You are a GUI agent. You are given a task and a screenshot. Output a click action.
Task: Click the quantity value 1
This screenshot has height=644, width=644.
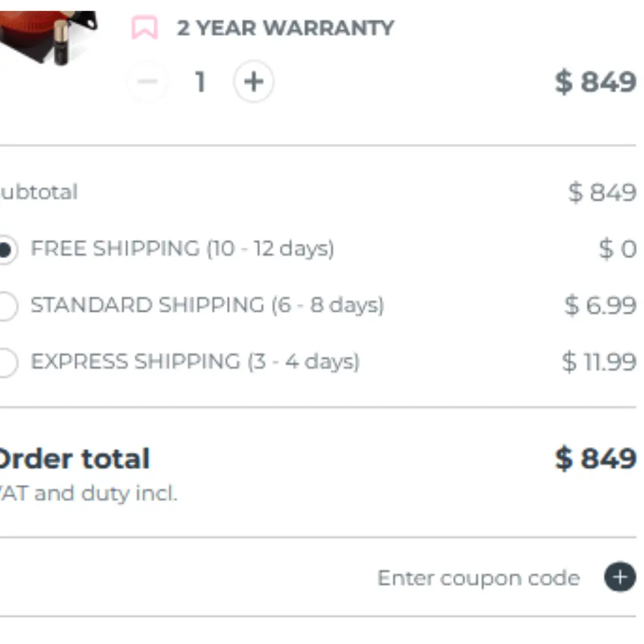click(200, 81)
